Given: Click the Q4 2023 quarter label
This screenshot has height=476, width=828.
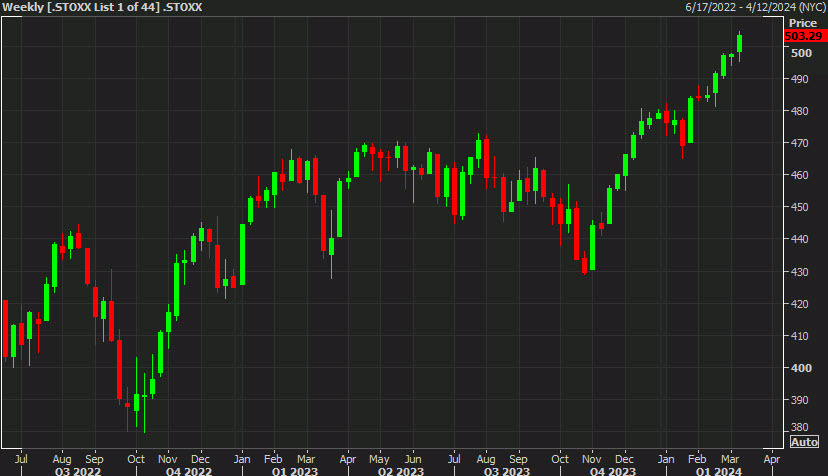Looking at the screenshot, I should (x=613, y=471).
